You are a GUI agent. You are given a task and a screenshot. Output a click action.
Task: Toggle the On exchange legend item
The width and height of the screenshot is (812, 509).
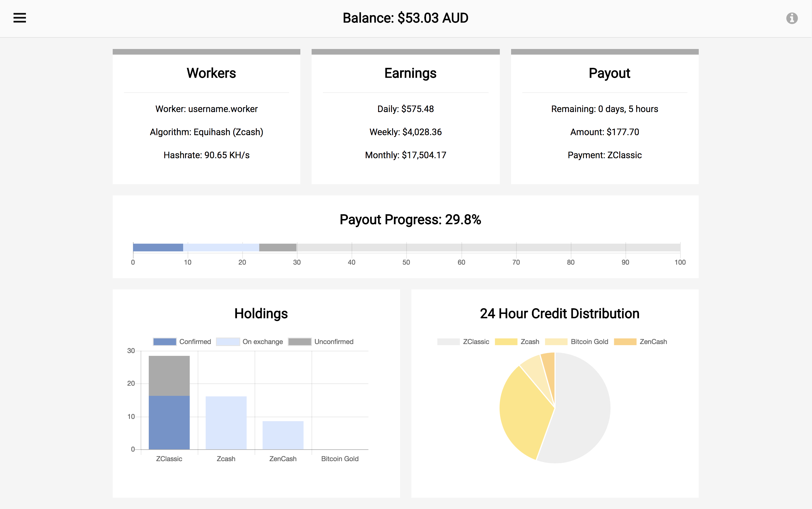click(x=249, y=342)
